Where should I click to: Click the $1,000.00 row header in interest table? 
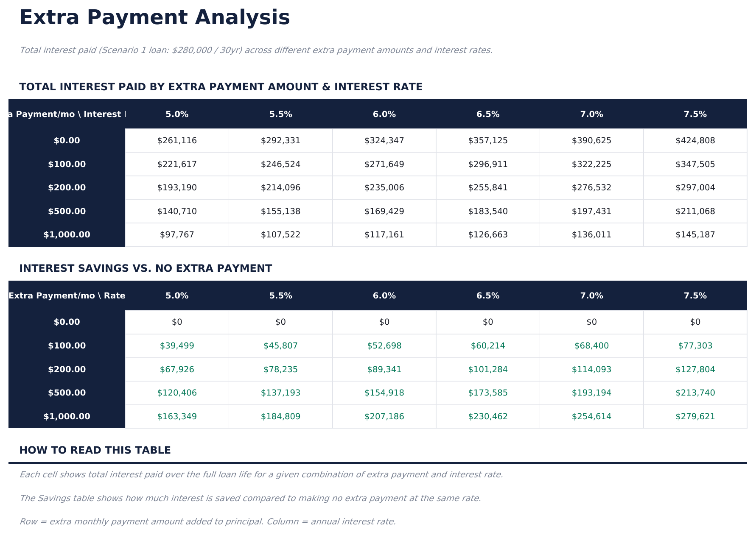click(x=67, y=234)
